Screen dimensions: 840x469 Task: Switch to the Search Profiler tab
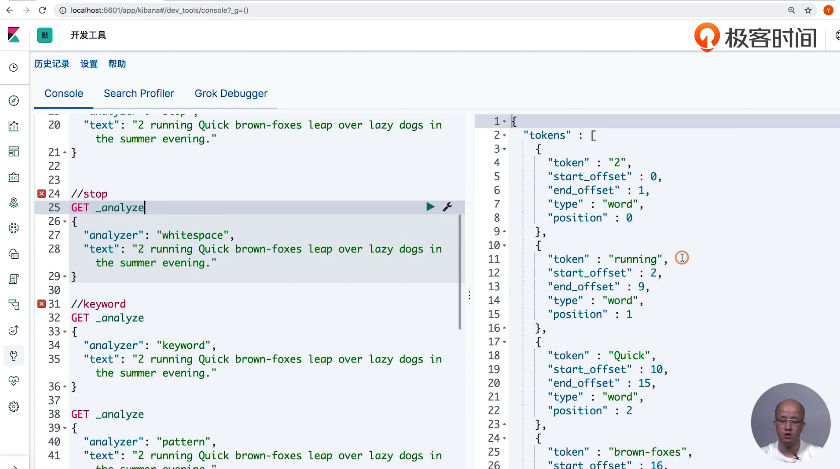139,94
